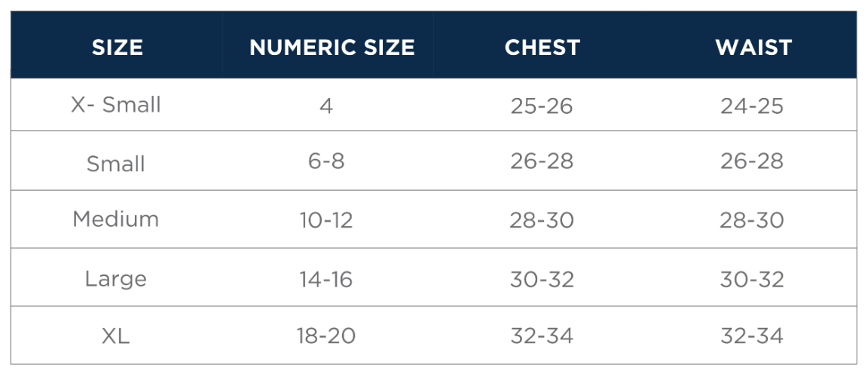Click the NUMERIC SIZE column header

coord(332,48)
